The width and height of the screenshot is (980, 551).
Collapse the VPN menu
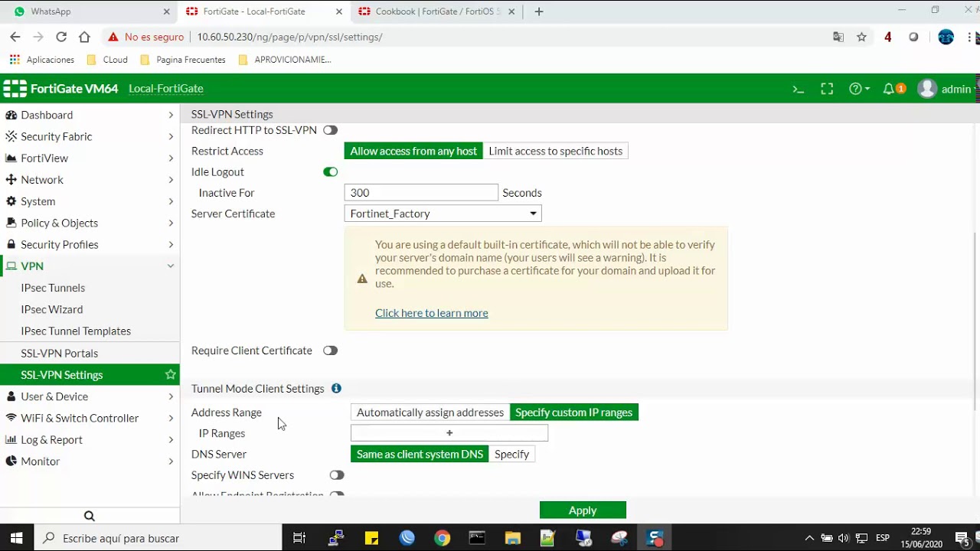pyautogui.click(x=90, y=266)
